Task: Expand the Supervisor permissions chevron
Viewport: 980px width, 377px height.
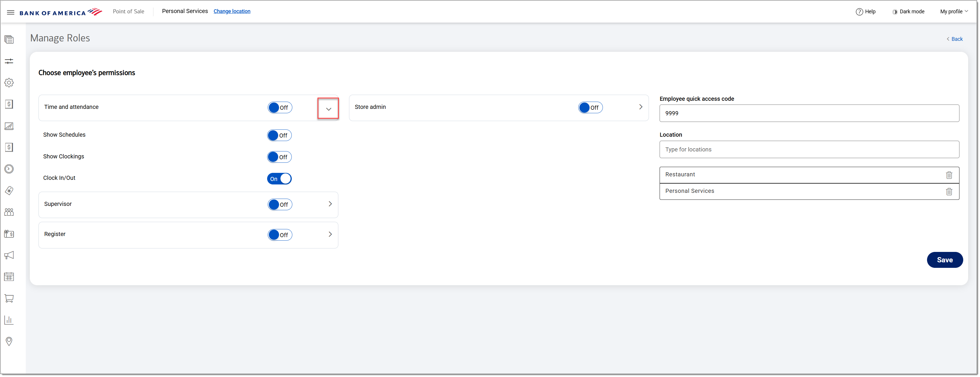Action: (x=330, y=204)
